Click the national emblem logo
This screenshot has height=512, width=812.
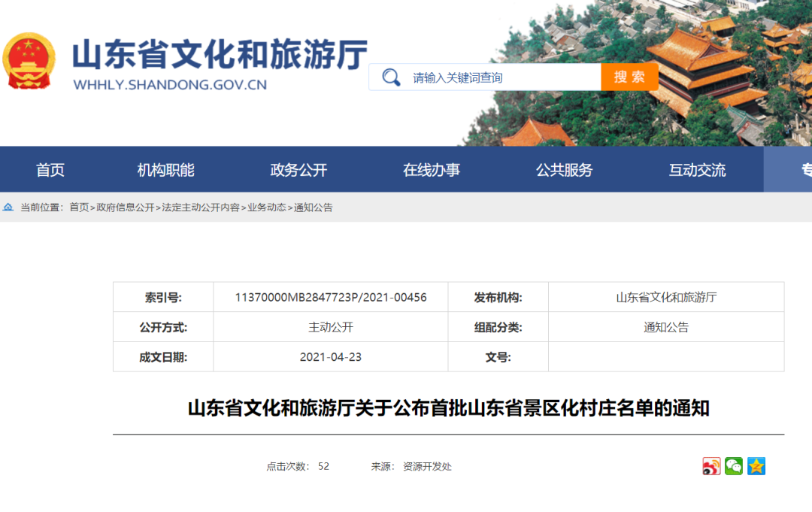29,61
